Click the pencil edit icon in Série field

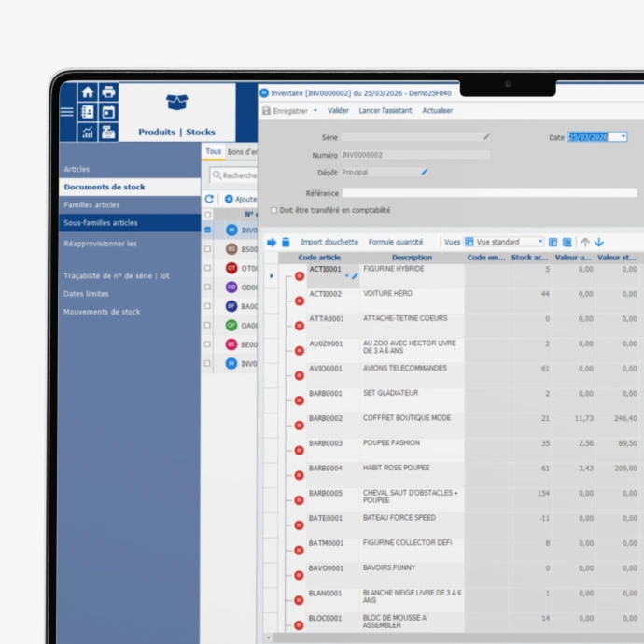click(x=486, y=137)
